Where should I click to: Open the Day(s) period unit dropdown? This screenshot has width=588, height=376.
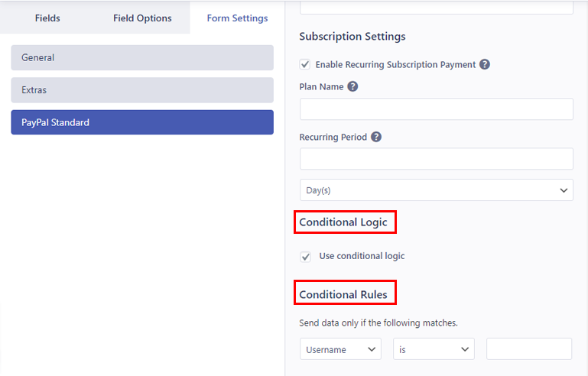click(436, 190)
